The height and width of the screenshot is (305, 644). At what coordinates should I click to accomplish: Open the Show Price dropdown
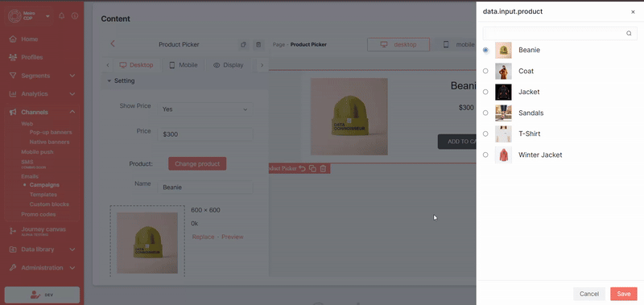tap(205, 109)
